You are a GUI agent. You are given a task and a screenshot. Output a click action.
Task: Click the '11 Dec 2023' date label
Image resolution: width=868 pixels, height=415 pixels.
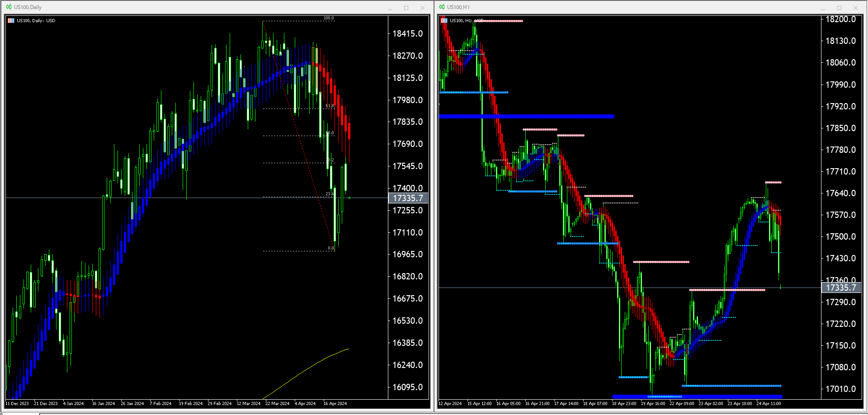coord(17,404)
